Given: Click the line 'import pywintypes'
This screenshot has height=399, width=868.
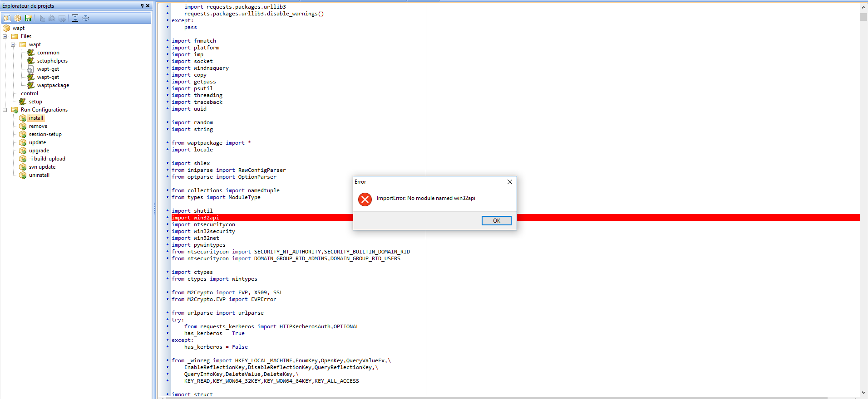Looking at the screenshot, I should (x=198, y=245).
